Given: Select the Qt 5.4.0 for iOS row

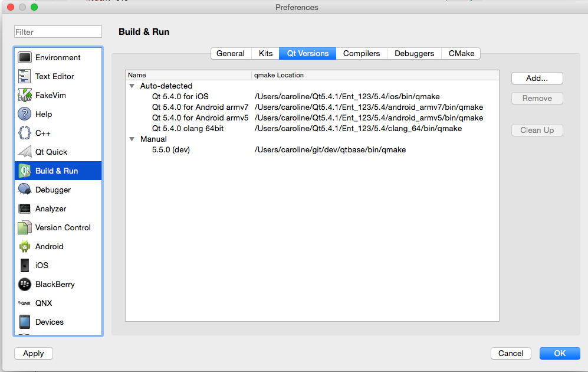Looking at the screenshot, I should point(180,96).
